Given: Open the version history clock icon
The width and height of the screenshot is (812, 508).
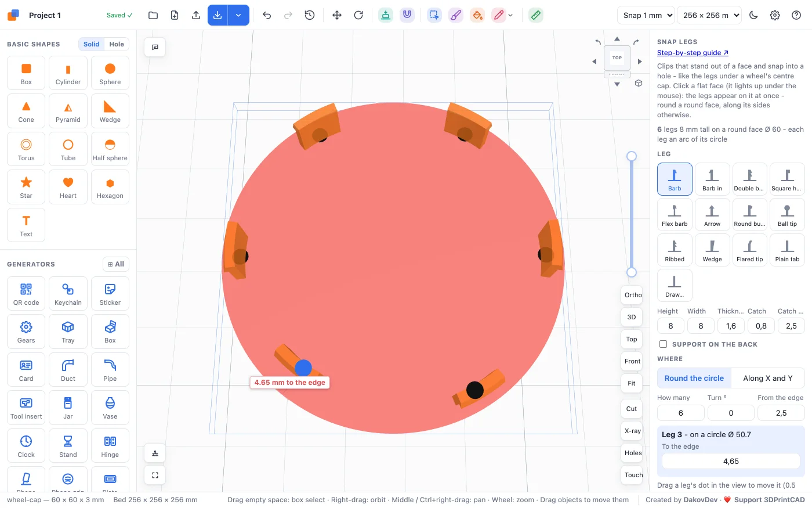Looking at the screenshot, I should [310, 15].
